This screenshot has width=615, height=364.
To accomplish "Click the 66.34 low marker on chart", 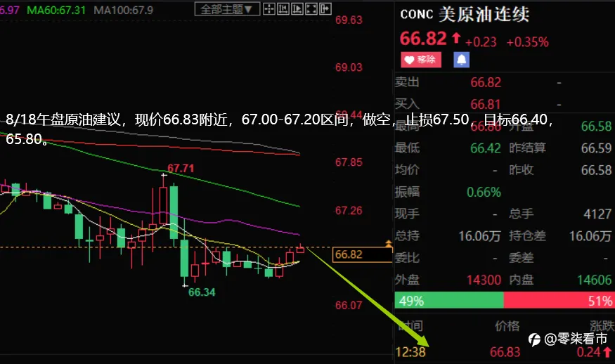I will 202,292.
